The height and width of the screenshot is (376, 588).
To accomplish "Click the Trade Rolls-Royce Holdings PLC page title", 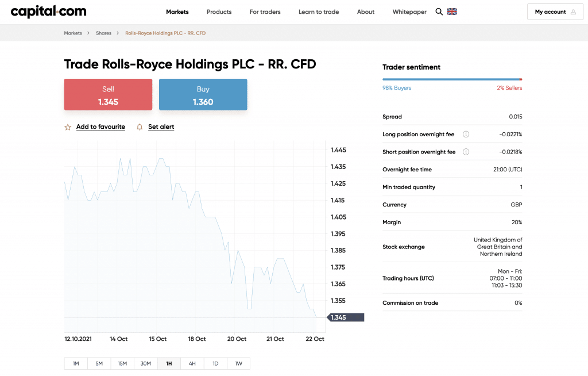I will tap(190, 64).
